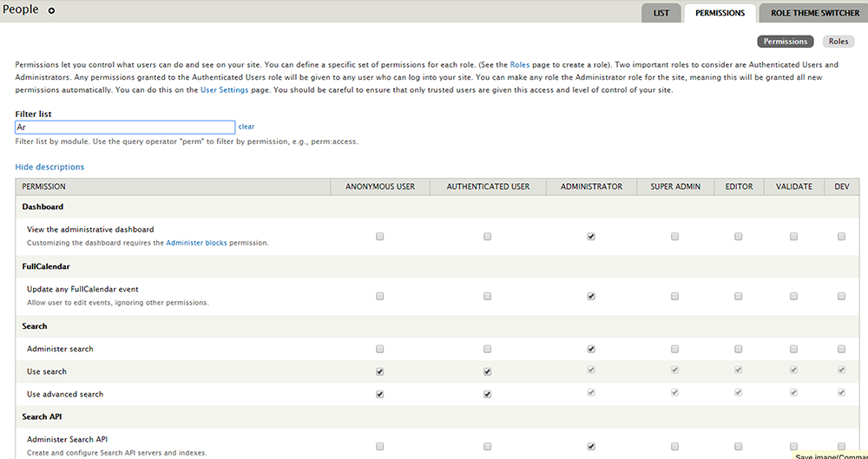The width and height of the screenshot is (868, 459).
Task: Hide descriptions of permissions
Action: click(49, 167)
